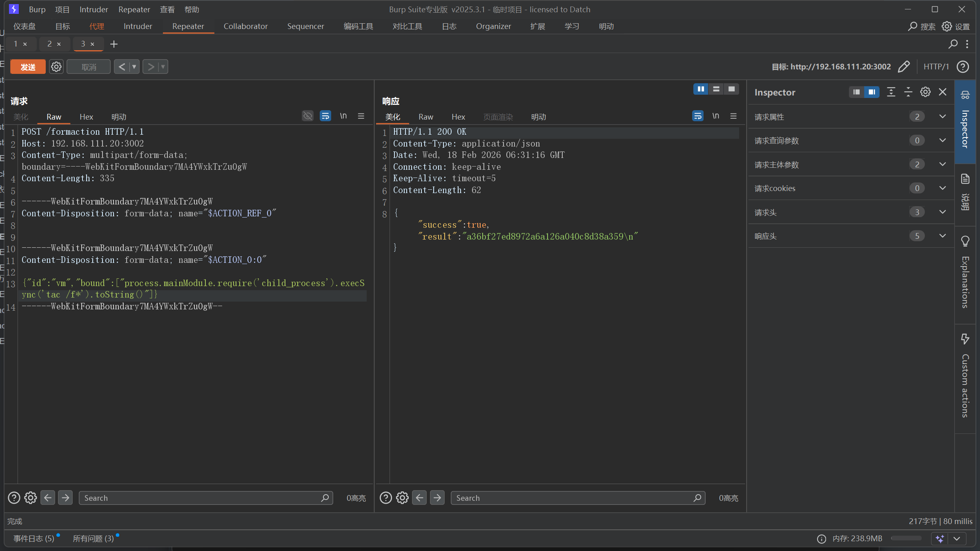This screenshot has width=980, height=551.
Task: Open history dropdown beside back arrow
Action: [134, 67]
